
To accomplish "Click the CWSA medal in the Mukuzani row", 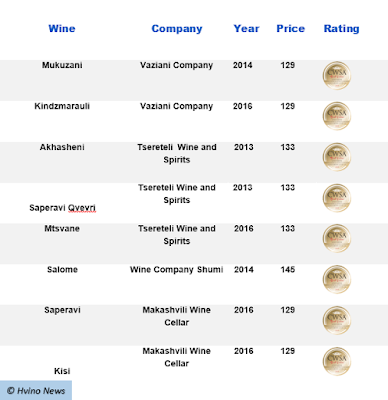I will 337,75.
